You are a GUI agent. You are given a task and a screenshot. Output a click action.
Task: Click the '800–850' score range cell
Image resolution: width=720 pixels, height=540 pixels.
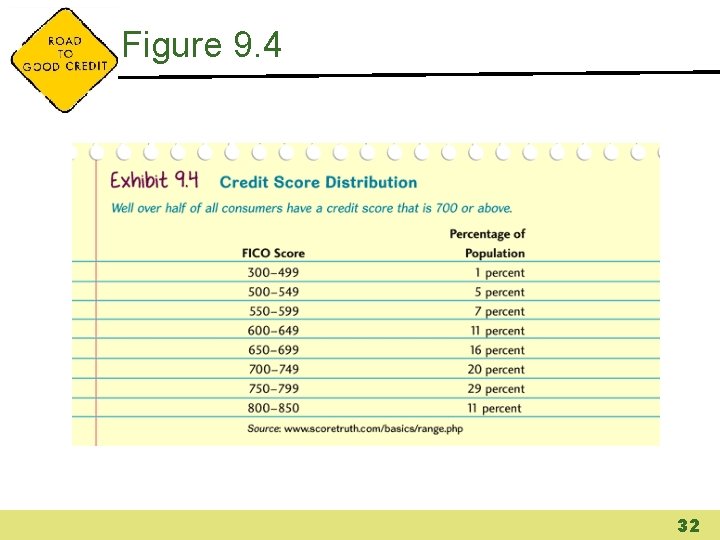(273, 408)
